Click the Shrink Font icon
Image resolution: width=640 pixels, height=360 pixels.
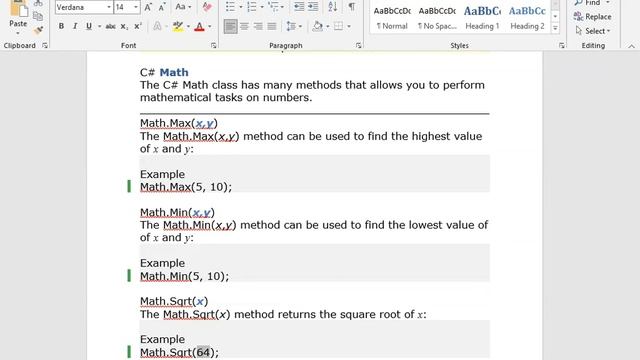(162, 7)
